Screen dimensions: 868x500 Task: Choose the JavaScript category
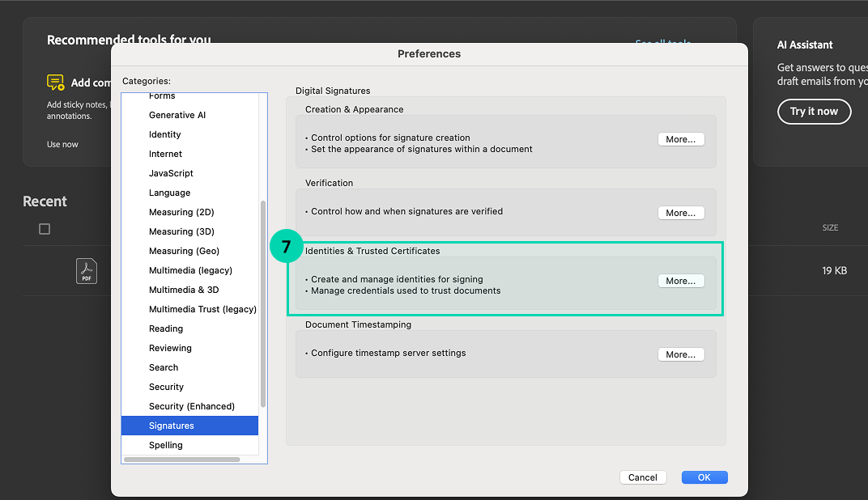coord(171,173)
